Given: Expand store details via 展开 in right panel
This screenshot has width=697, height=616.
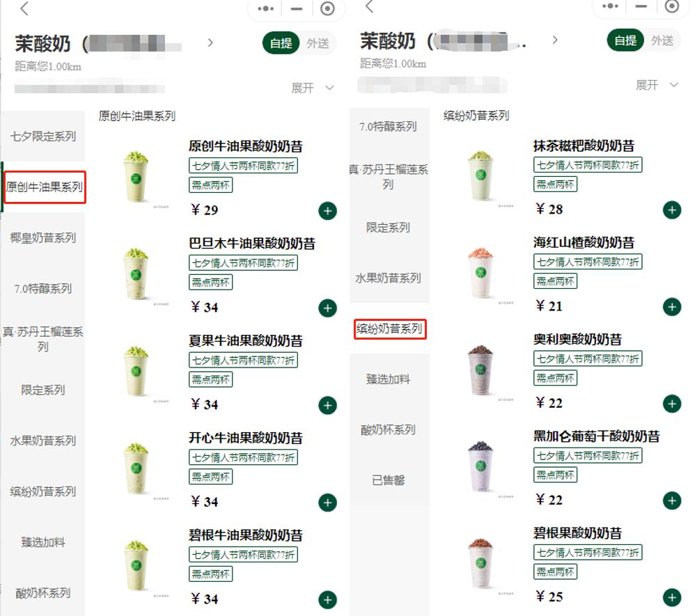Looking at the screenshot, I should point(657,85).
